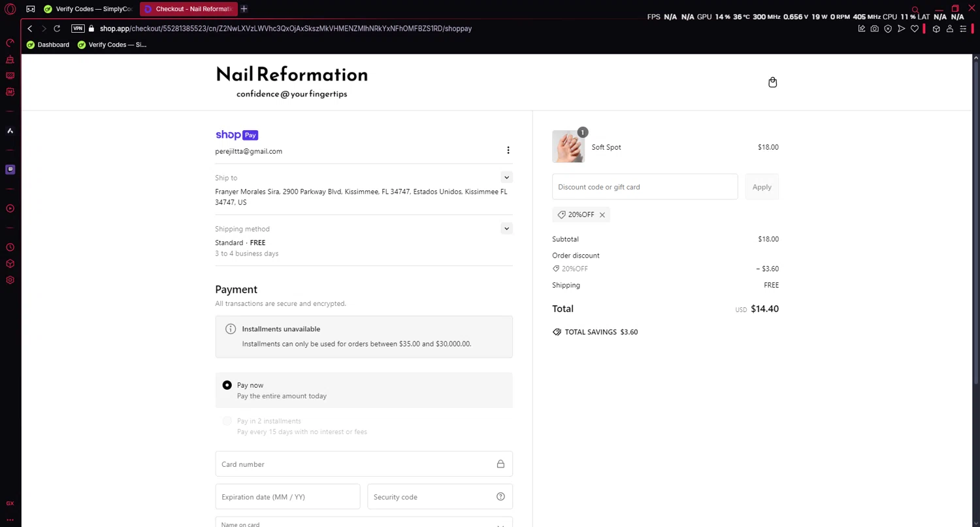Click the Total amount $14.40
Image resolution: width=980 pixels, height=527 pixels.
[x=764, y=309]
